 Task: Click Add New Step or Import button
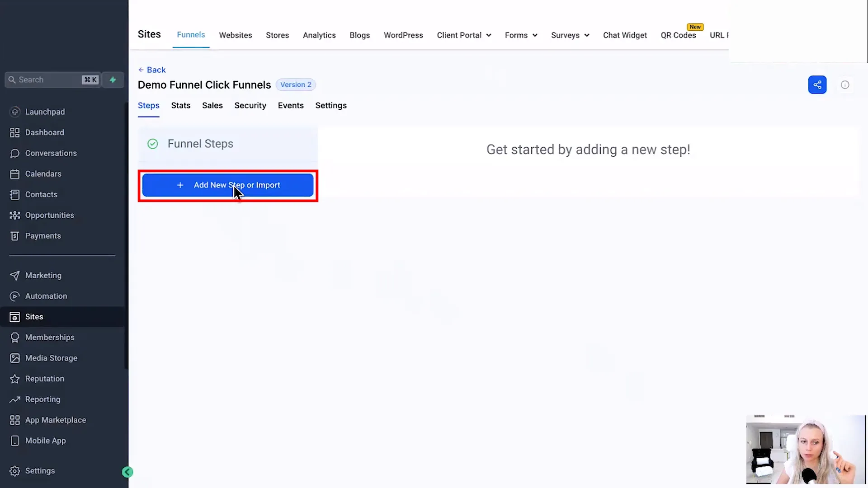point(228,185)
